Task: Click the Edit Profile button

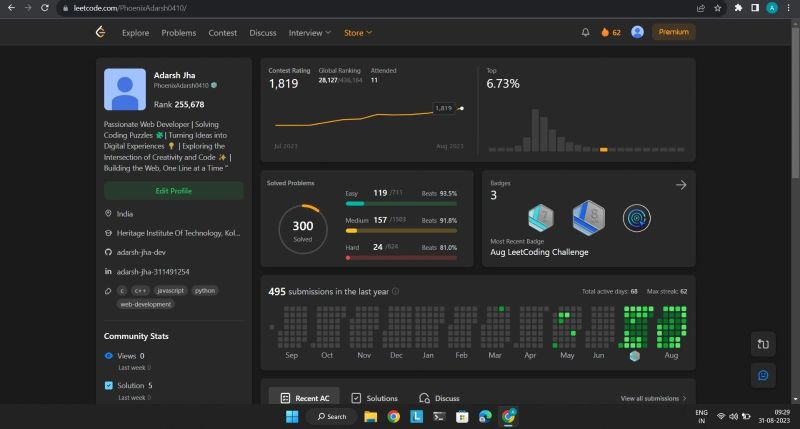Action: click(173, 191)
